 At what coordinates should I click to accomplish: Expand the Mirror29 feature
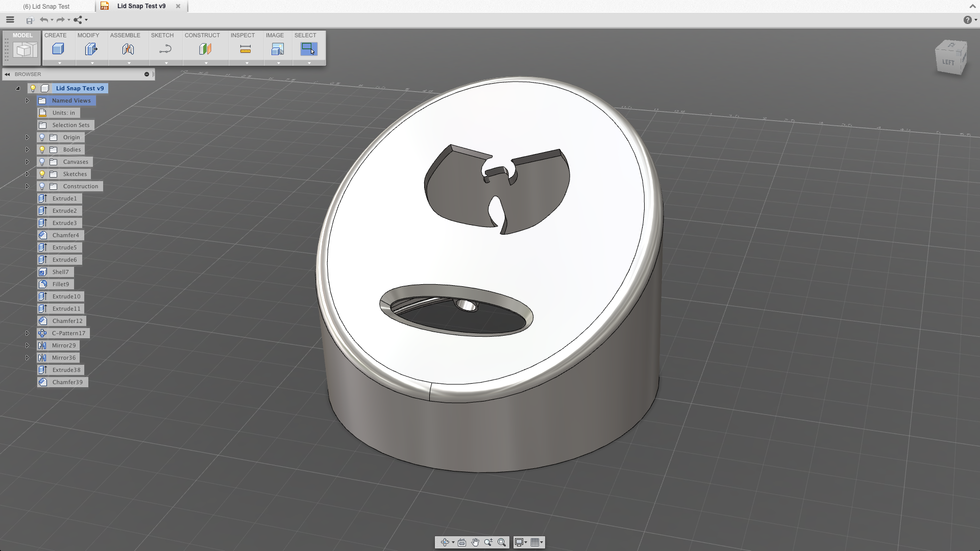tap(27, 345)
